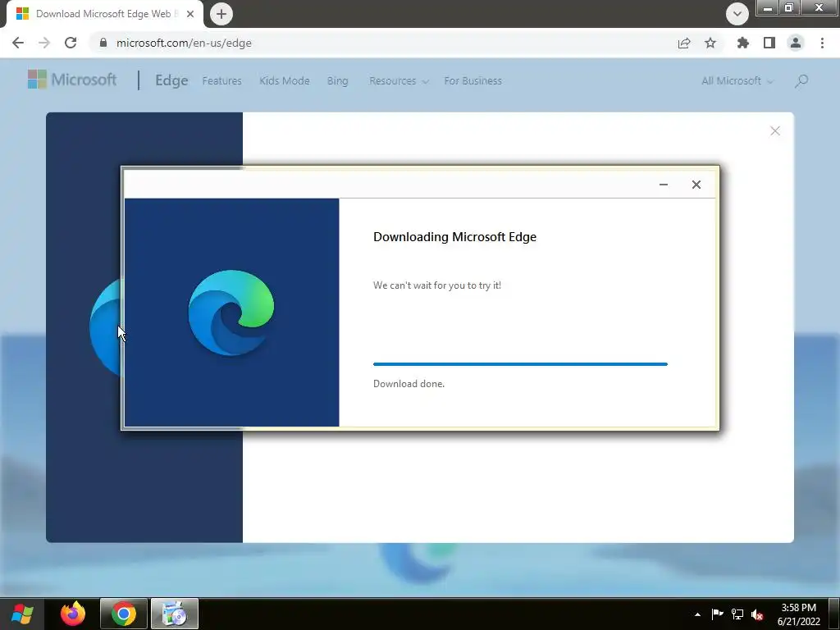The width and height of the screenshot is (840, 630).
Task: Click the page search magnifier icon
Action: 801,81
